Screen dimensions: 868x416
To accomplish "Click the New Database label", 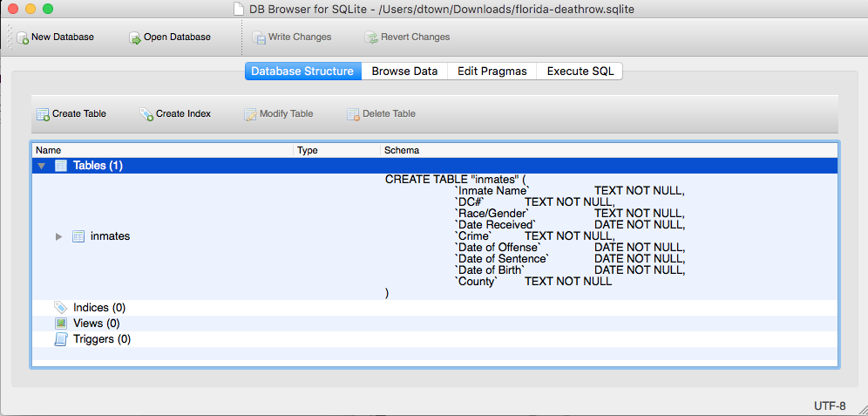I will 63,38.
